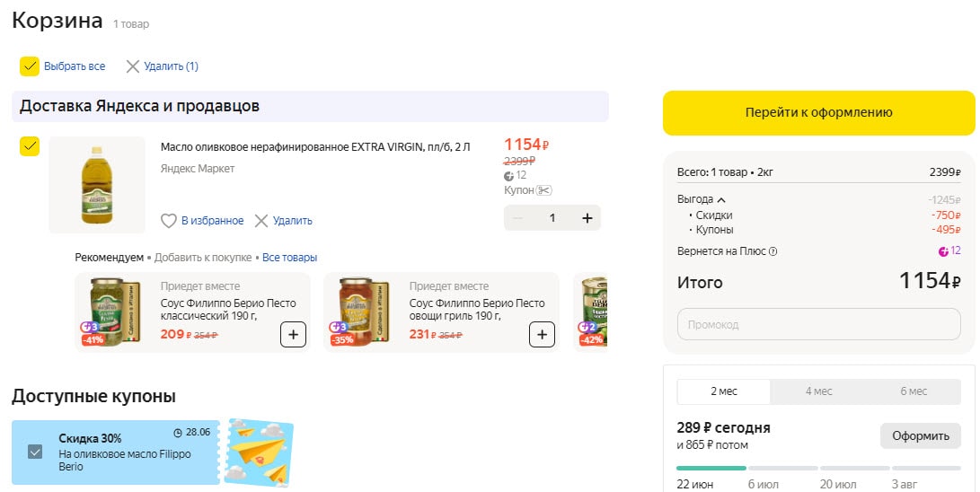Viewport: 980px width, 492px height.
Task: Add grilled vegetables Pesto sauce to cart
Action: 541,335
